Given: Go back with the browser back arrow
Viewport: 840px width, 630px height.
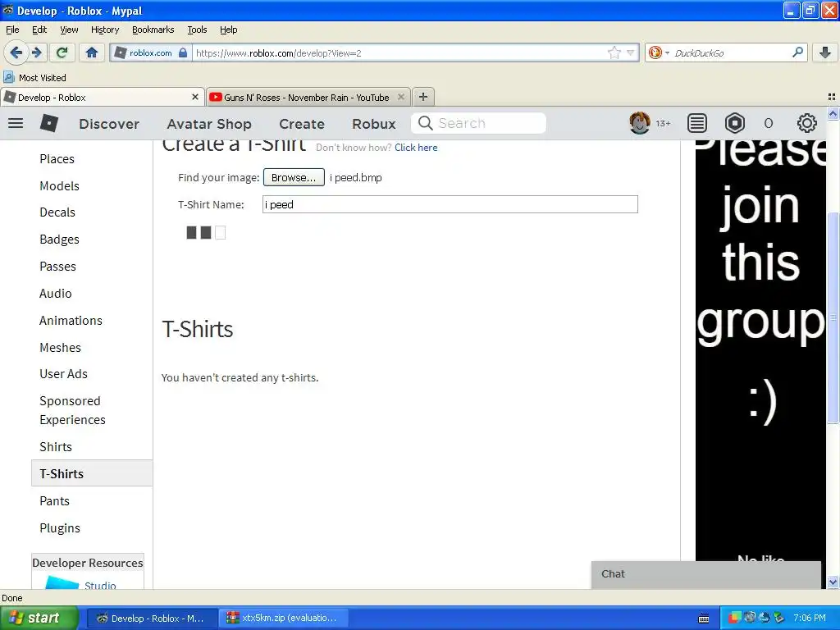Looking at the screenshot, I should 16,52.
